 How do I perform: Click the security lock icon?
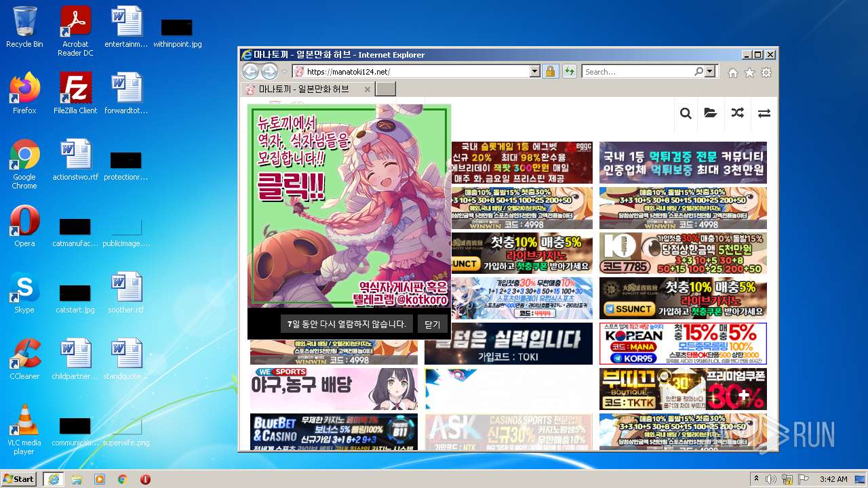click(550, 71)
